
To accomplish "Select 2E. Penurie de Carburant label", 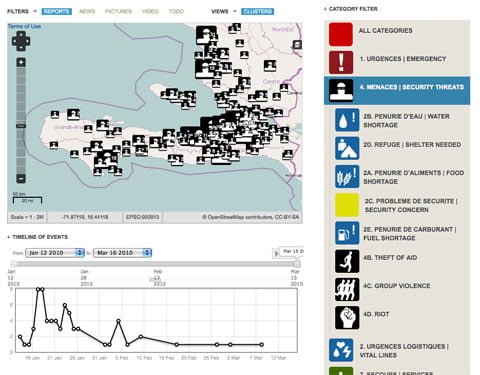I will (410, 234).
